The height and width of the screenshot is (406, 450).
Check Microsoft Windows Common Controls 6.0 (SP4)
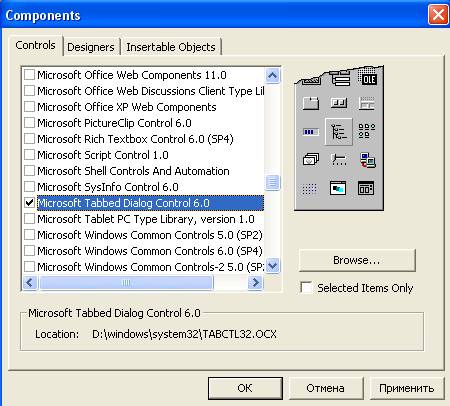(x=29, y=251)
